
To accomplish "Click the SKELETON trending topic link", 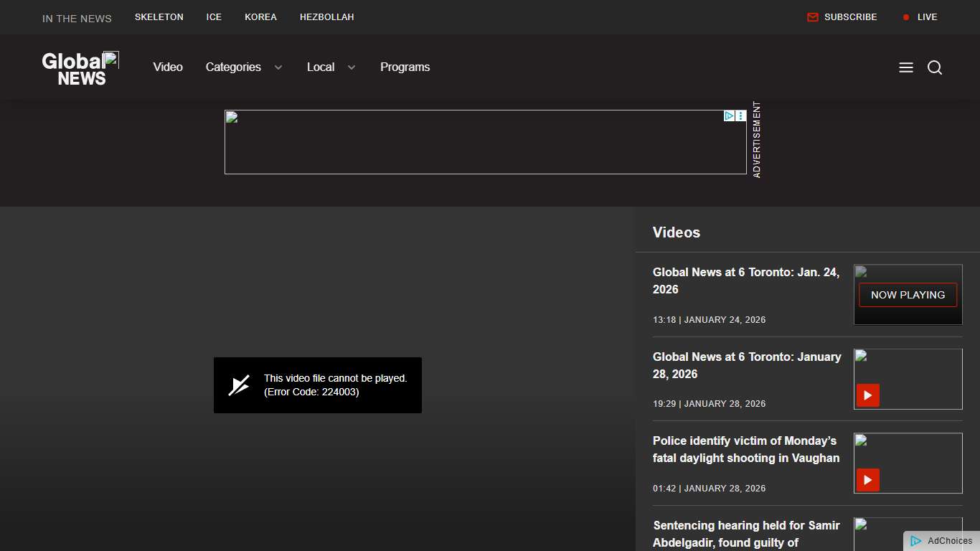I will 159,17.
